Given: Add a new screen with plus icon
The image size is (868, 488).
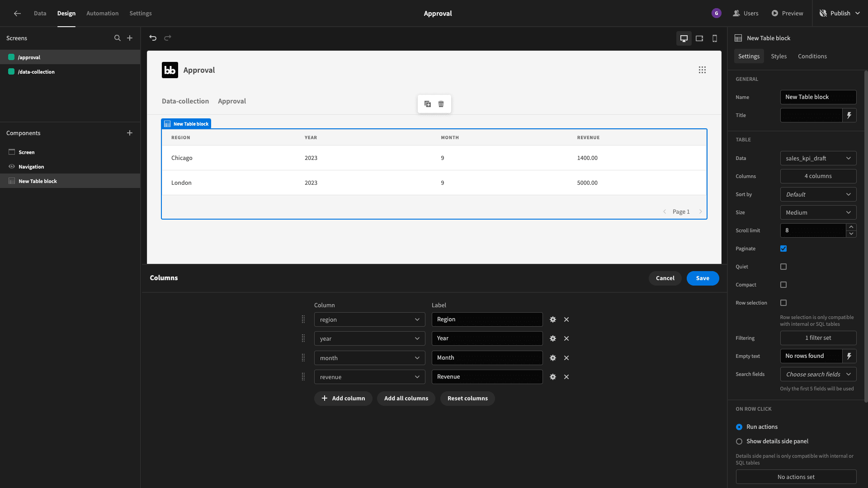Looking at the screenshot, I should pos(130,38).
